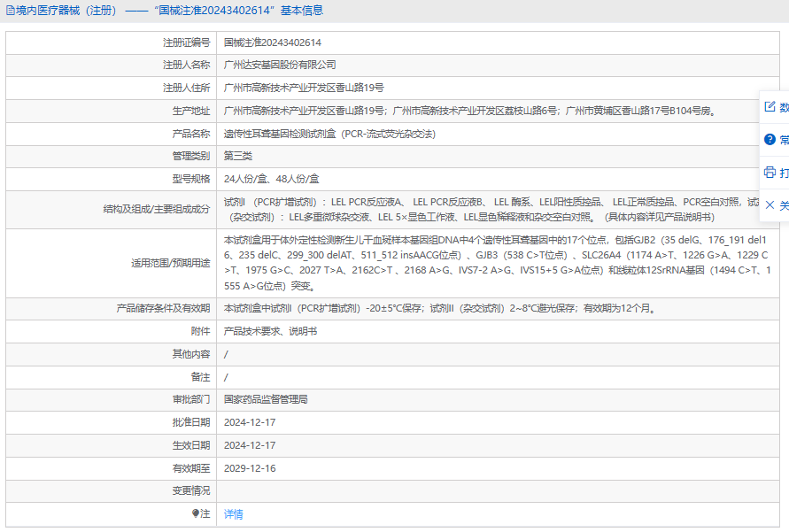Click the 结构及组成/主要组成成分 label
The height and width of the screenshot is (532, 789).
click(157, 209)
